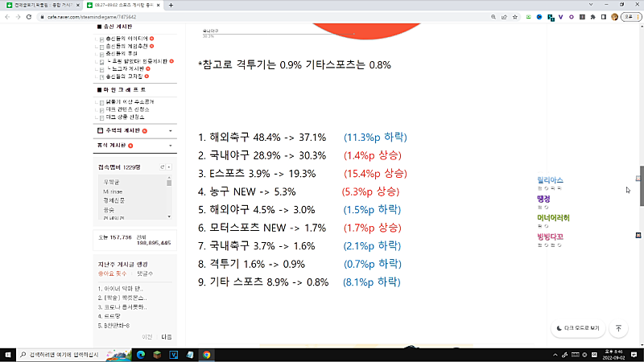Open 뗑정 profile link
644x362 pixels.
pyautogui.click(x=543, y=199)
